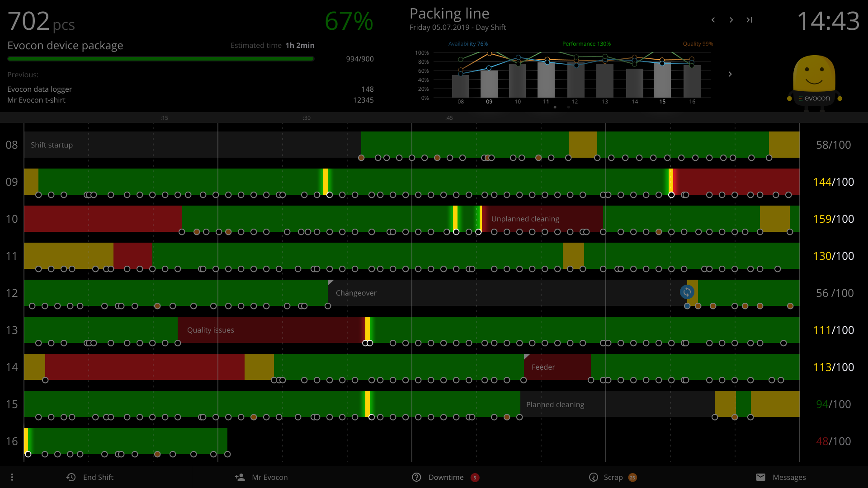Click hour 08 count 58/100
The image size is (868, 488).
point(833,145)
